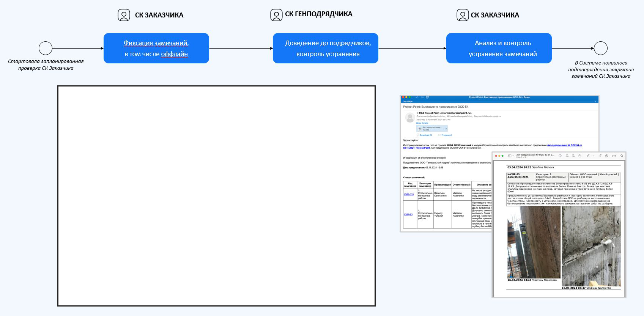Select the 'Фиксация замечаний, в том числе оффлайн' step
The image size is (644, 316).
point(156,48)
